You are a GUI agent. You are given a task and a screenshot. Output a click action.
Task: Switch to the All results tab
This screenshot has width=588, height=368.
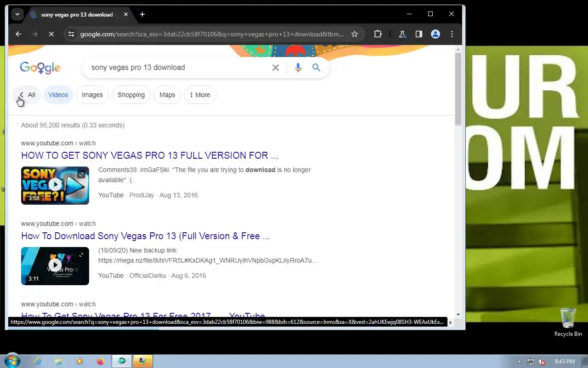coord(27,95)
